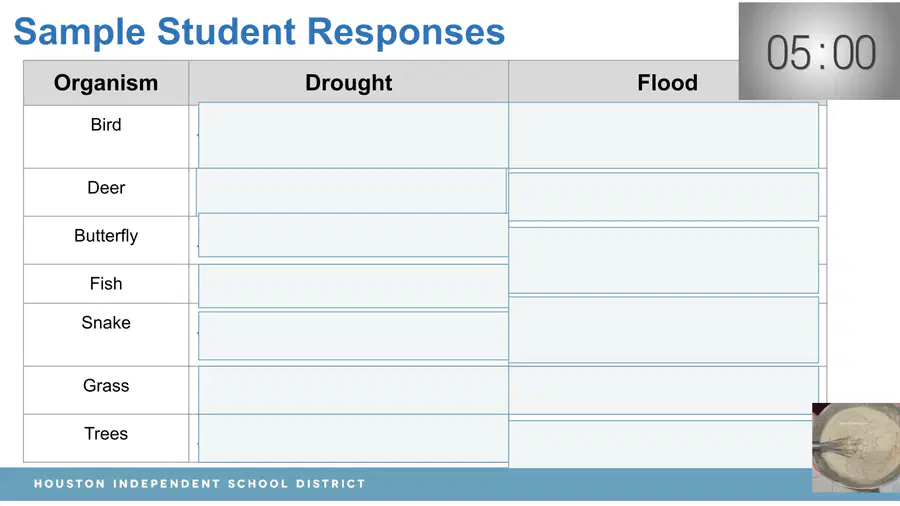
Task: Click the Flood column header
Action: [667, 83]
